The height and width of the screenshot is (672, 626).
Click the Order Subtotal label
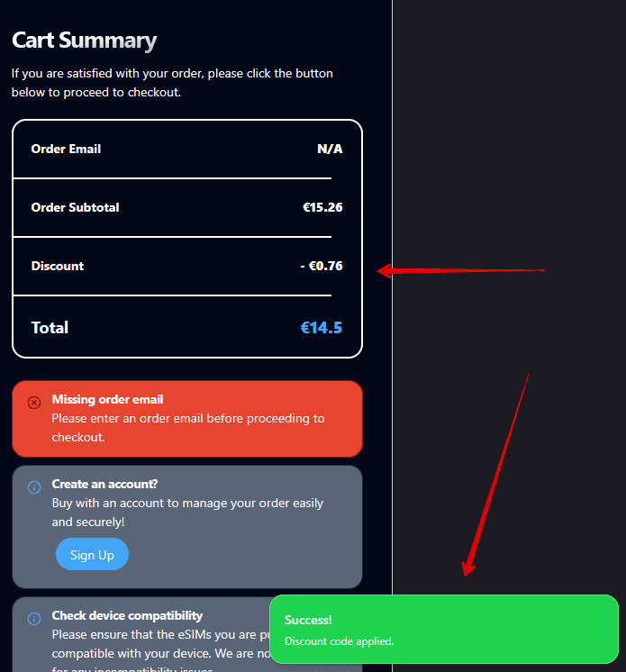(x=75, y=207)
